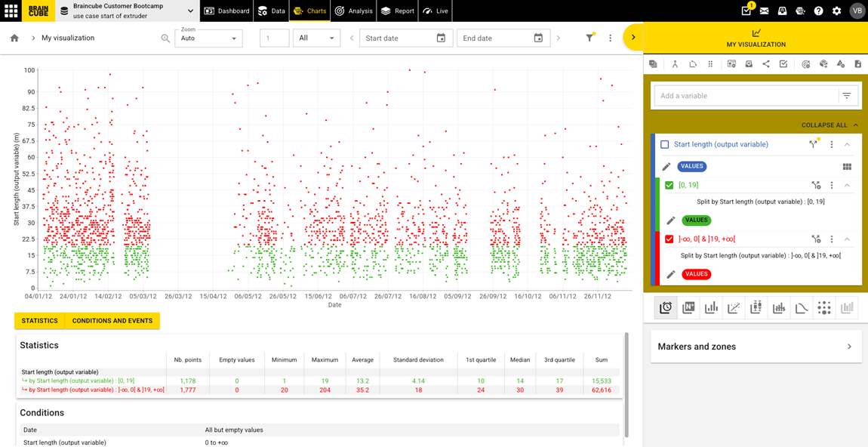Choose the scatter plot chart type icon
Viewport: 868px width, 447px height.
pos(734,307)
